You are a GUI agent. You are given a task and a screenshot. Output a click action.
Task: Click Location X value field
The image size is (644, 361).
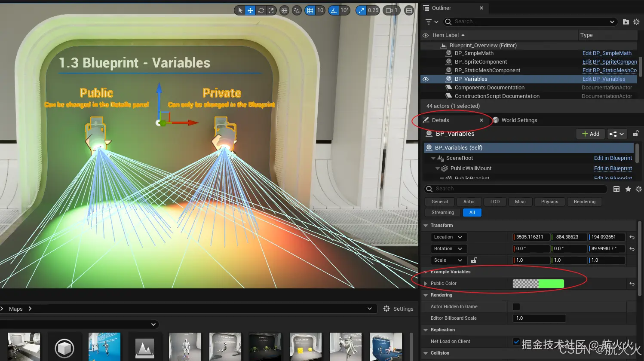click(x=531, y=237)
